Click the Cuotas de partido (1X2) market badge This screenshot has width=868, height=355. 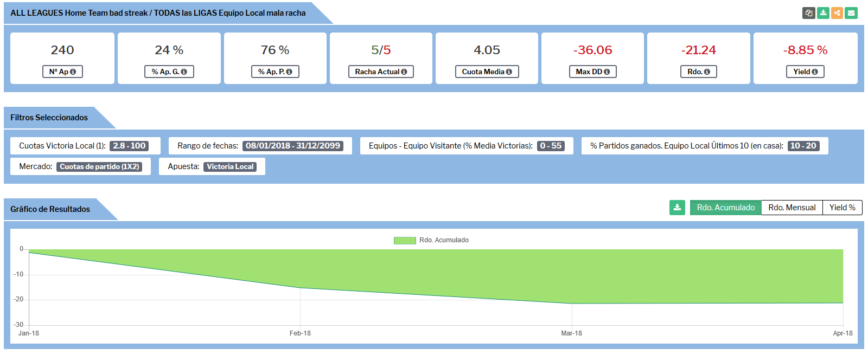99,166
